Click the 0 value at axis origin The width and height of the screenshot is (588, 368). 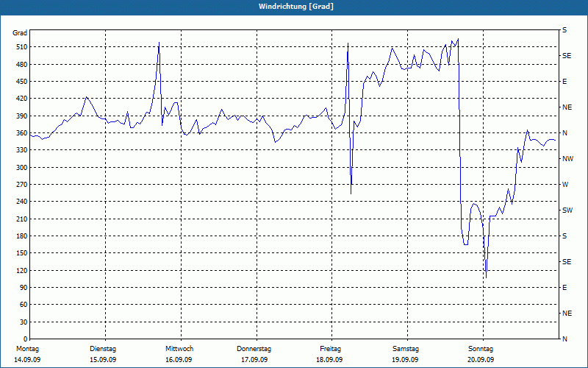coord(25,339)
